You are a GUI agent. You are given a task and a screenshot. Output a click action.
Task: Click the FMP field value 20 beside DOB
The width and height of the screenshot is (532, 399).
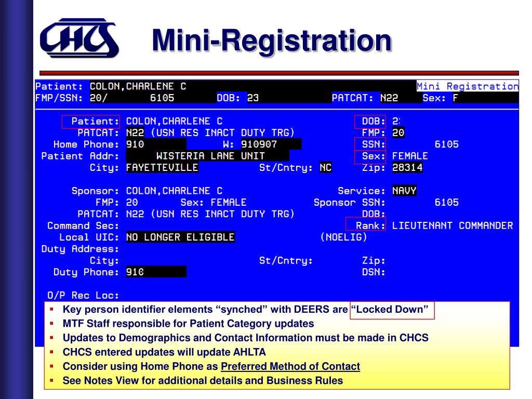398,132
